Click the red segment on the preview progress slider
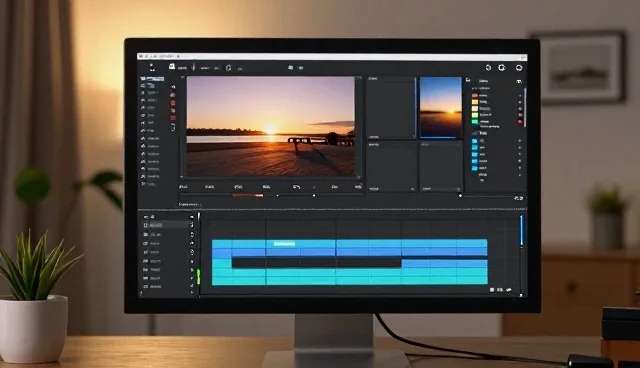 click(248, 195)
